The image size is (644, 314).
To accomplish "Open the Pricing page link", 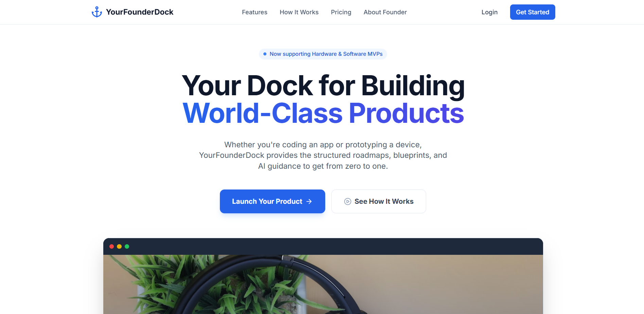I will [341, 12].
